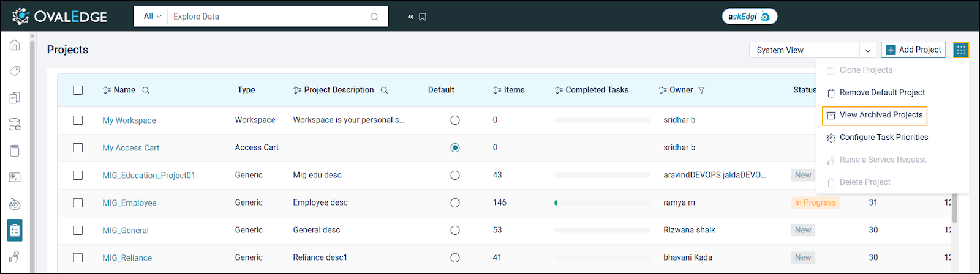Click the search icon beside Name column

[146, 91]
